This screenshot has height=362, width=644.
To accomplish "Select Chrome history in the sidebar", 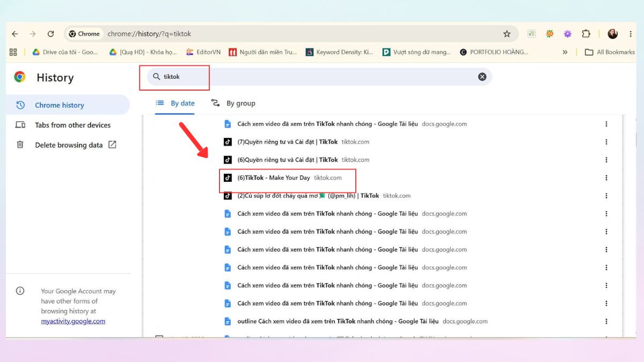I will click(x=68, y=105).
